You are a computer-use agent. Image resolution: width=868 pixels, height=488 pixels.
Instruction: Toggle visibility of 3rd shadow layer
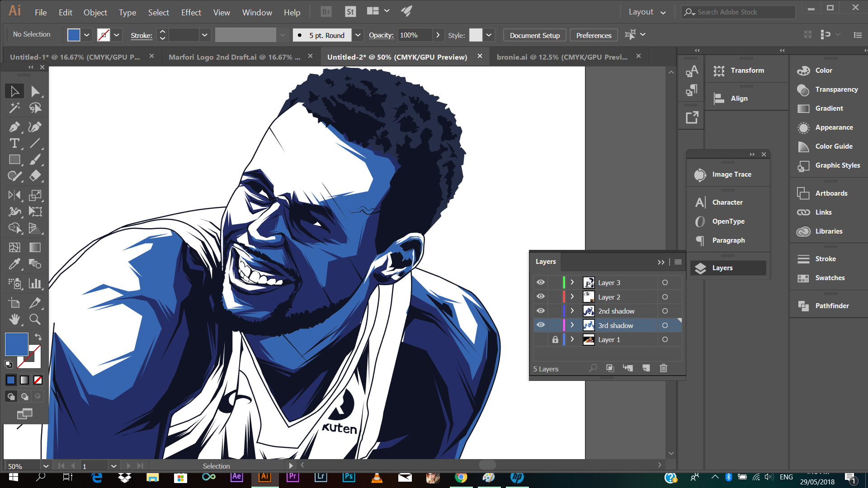click(x=541, y=325)
